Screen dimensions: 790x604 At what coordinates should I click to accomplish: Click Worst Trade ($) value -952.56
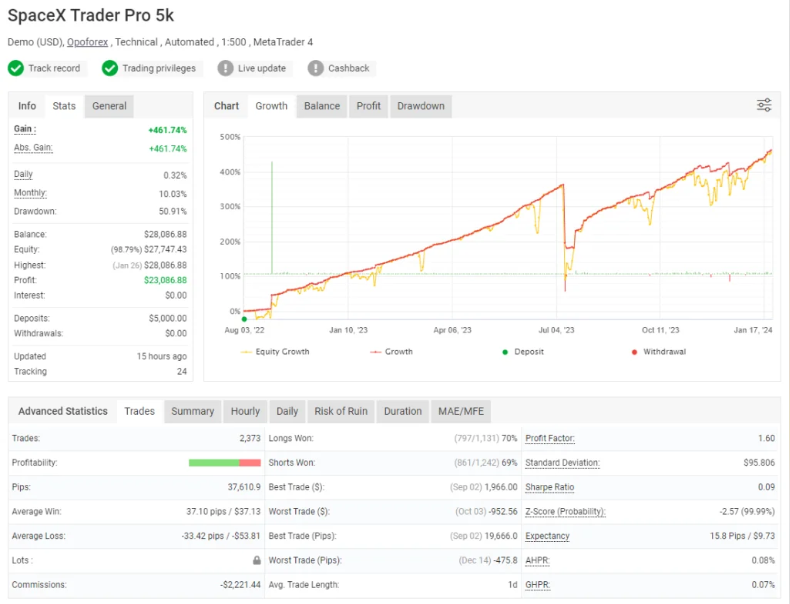pyautogui.click(x=503, y=511)
